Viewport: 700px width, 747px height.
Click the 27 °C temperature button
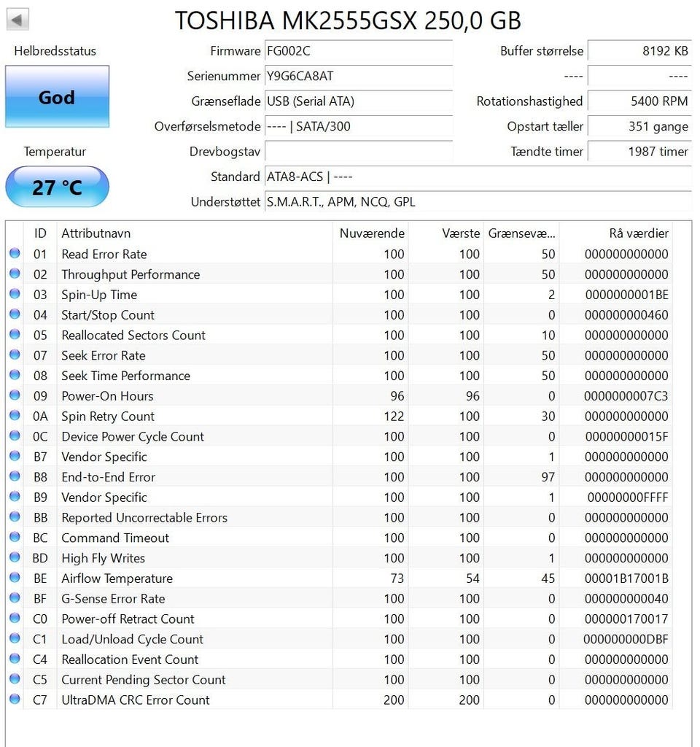click(x=57, y=187)
